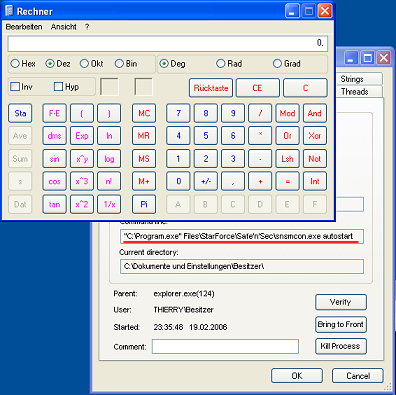Click the Kill Process button
This screenshot has height=395, width=396.
(341, 346)
